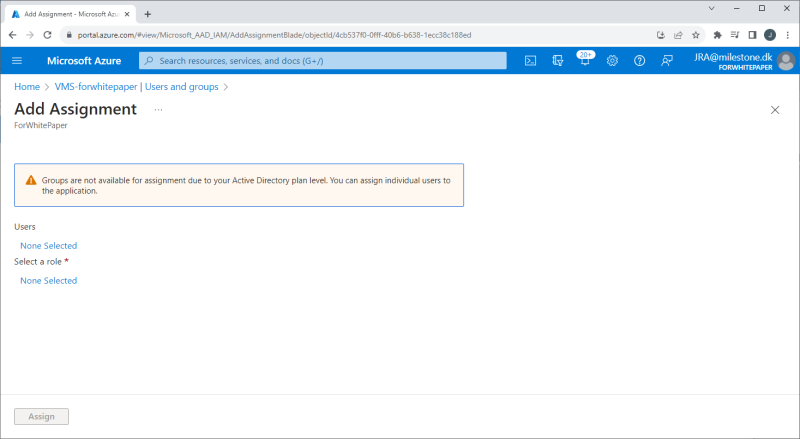
Task: Open the Chrome extensions puzzle icon
Action: pyautogui.click(x=717, y=34)
